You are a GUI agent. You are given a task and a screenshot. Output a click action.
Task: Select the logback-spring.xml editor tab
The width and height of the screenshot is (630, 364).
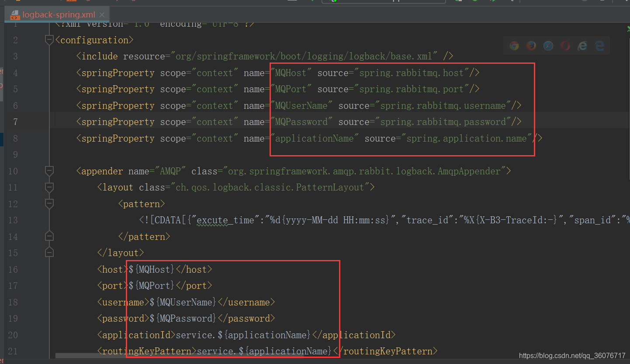click(x=58, y=14)
